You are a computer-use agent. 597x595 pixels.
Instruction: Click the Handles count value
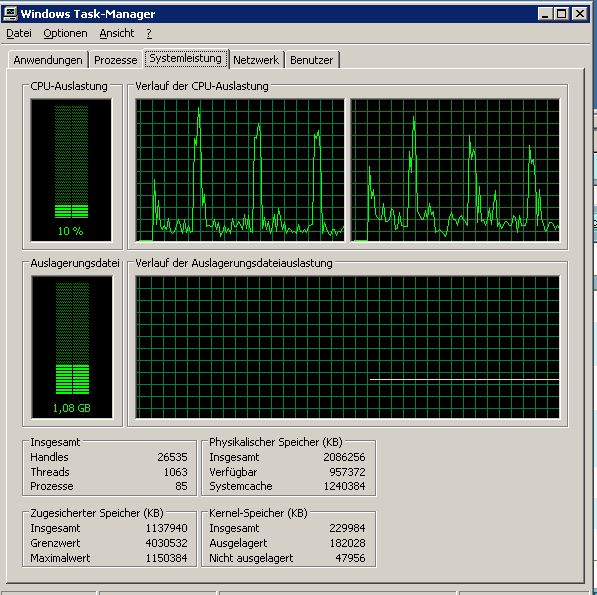coord(172,457)
